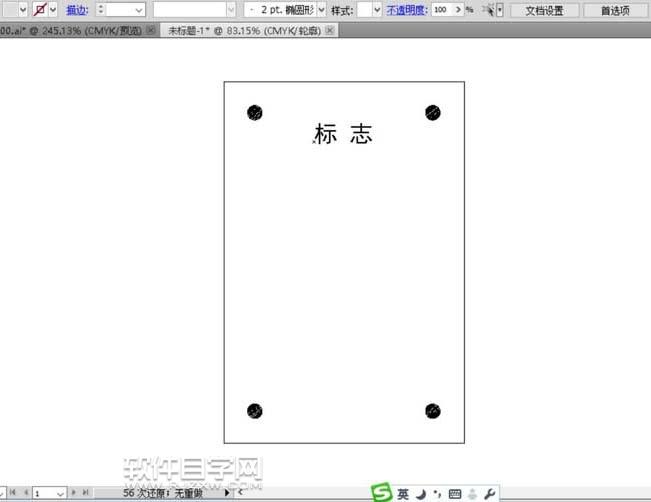The image size is (651, 502).
Task: Toggle the 英 input language indicator
Action: (x=403, y=494)
